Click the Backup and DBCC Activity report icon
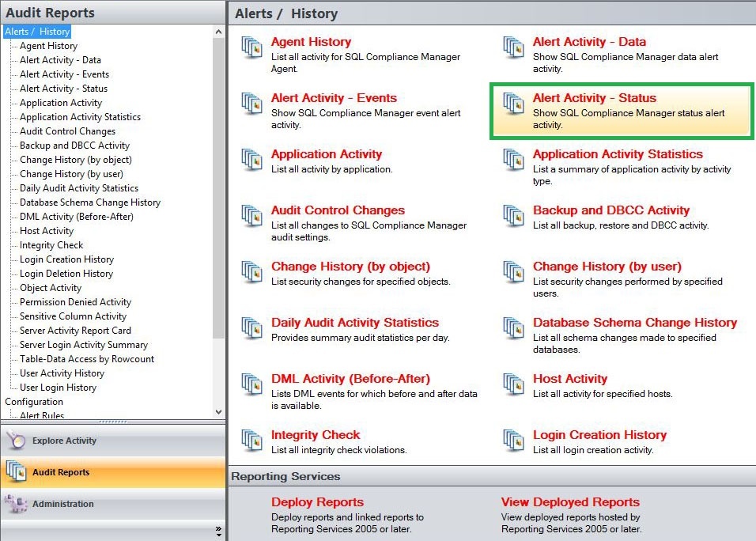756x541 pixels. click(513, 216)
